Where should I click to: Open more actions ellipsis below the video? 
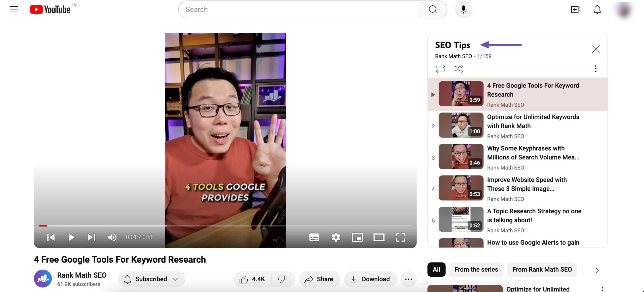(x=409, y=279)
